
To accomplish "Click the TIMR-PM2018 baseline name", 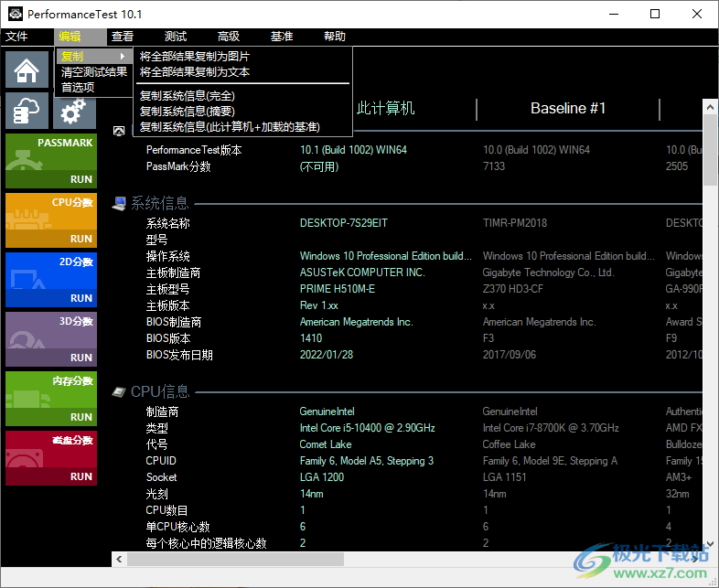I will (515, 223).
